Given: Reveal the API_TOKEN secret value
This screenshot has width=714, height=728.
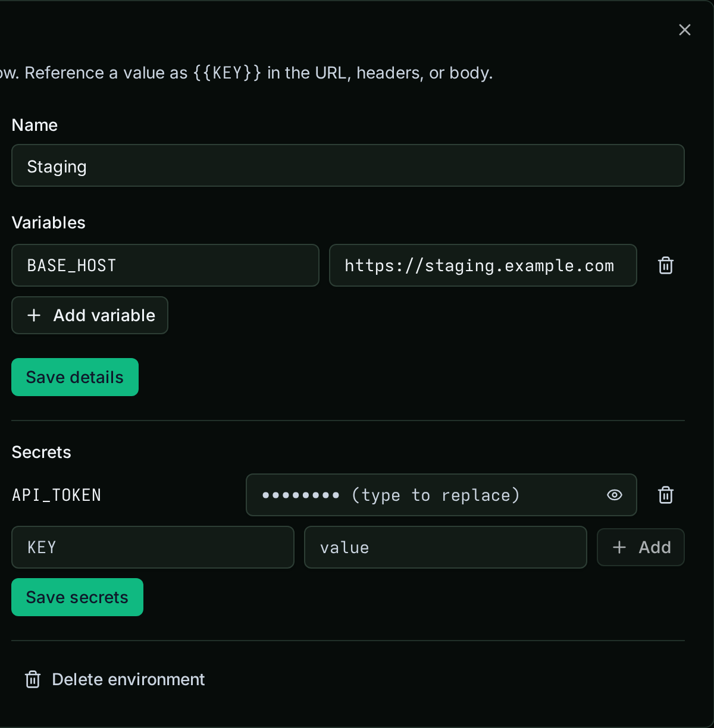Looking at the screenshot, I should point(615,495).
